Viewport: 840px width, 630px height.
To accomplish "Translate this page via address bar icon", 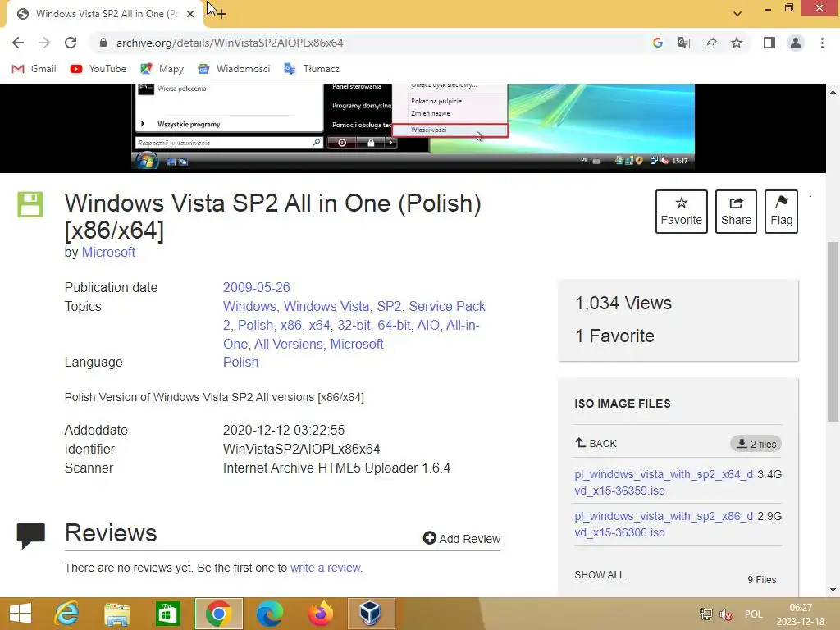I will [x=683, y=43].
